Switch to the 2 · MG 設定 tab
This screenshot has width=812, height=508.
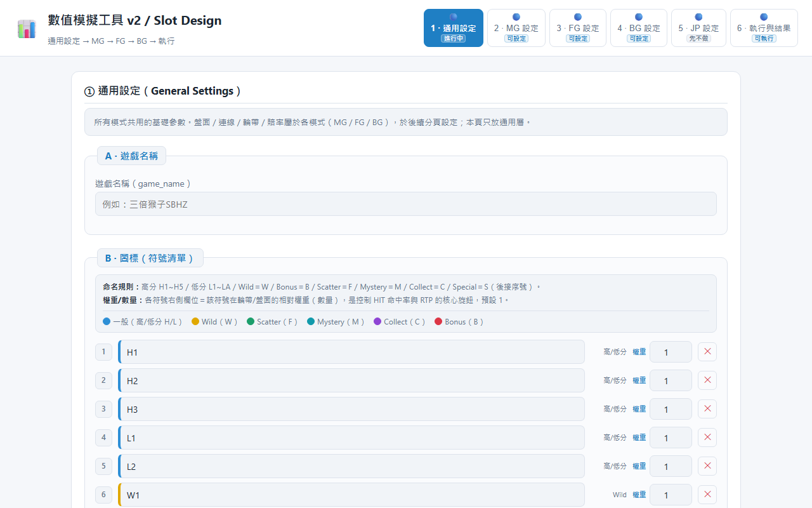pos(516,28)
